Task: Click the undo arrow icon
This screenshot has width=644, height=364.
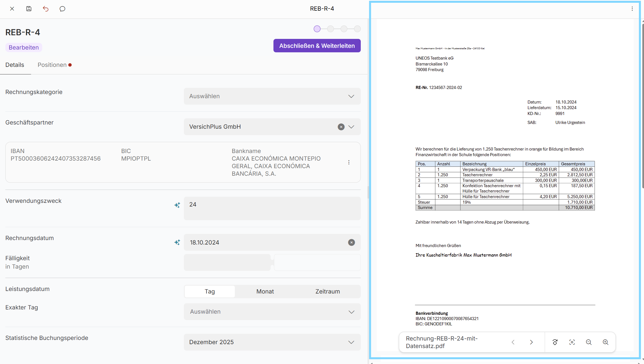Action: pos(46,9)
